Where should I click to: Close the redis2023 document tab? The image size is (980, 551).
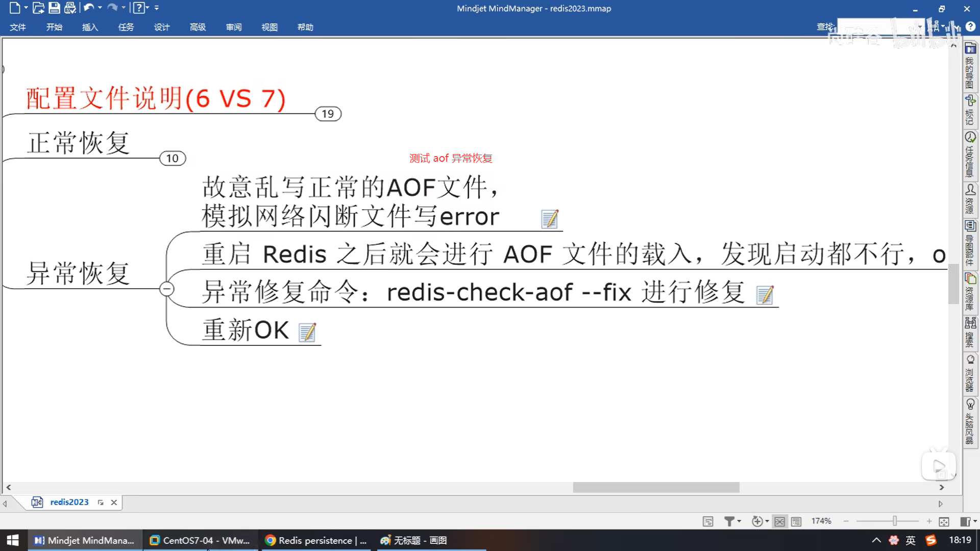click(114, 503)
